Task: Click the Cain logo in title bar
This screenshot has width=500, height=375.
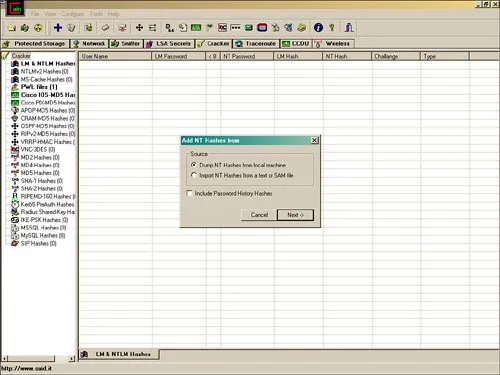Action: [x=15, y=8]
